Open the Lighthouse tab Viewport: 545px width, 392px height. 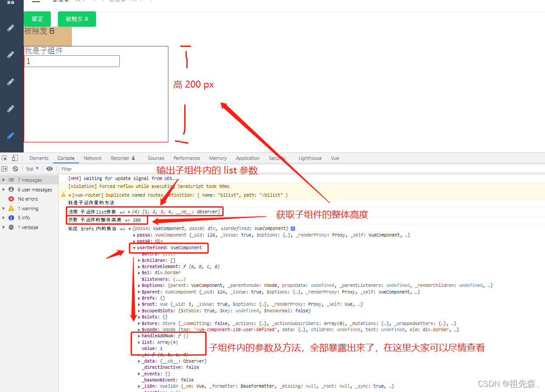point(310,158)
